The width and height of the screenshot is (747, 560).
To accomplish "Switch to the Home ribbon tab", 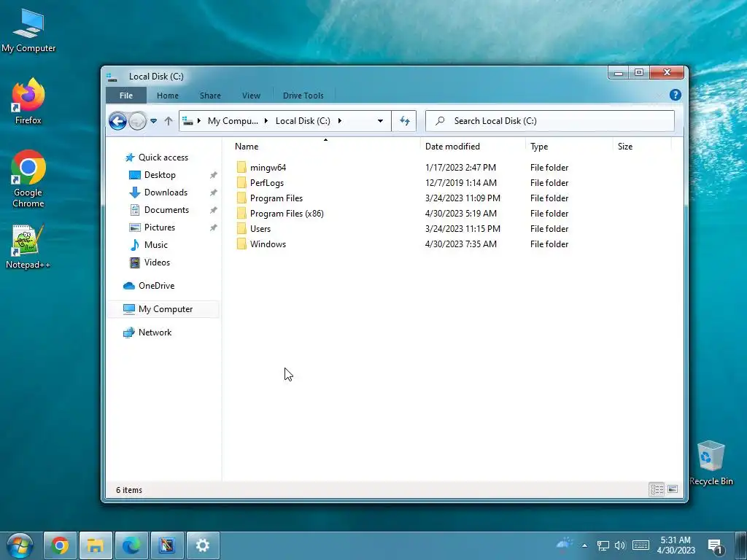I will 168,96.
